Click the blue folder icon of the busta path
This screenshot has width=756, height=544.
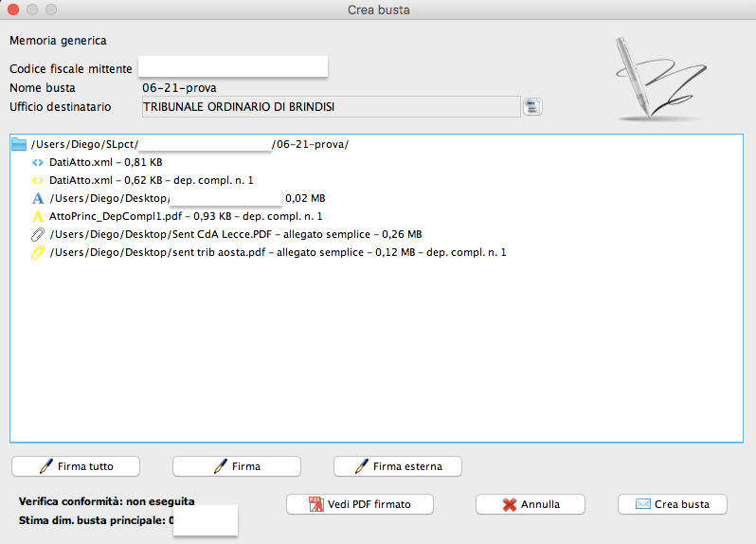(19, 144)
